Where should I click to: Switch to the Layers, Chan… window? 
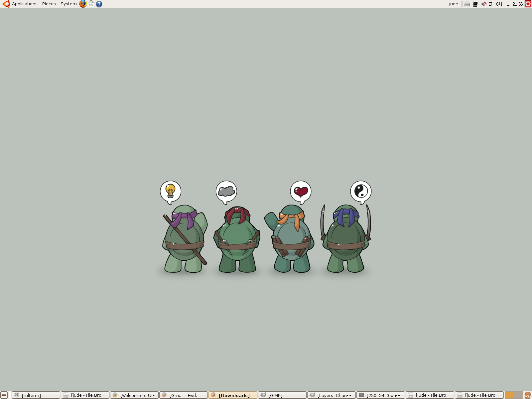pos(332,395)
